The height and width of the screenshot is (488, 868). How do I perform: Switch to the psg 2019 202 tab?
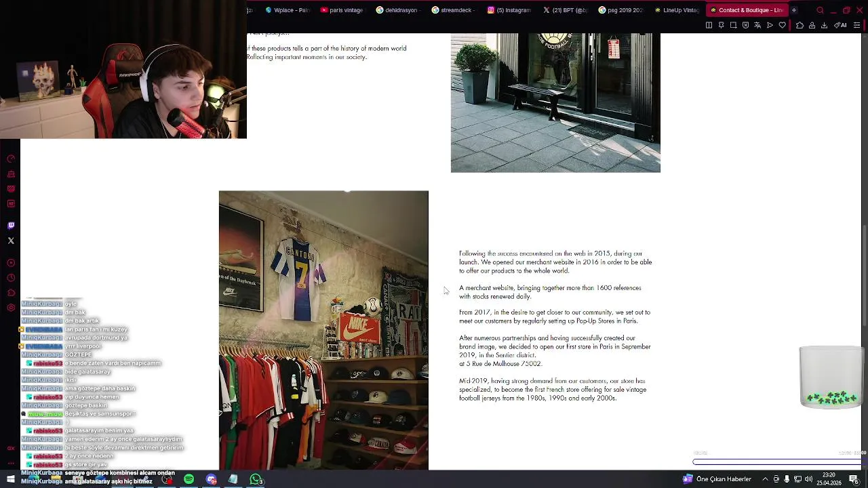pyautogui.click(x=620, y=10)
